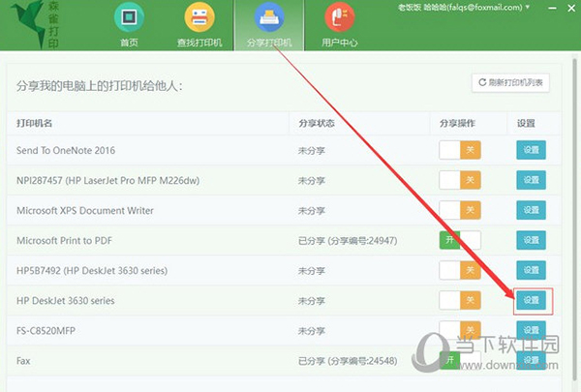
Task: Enable sharing for Send To OneNote 2016
Action: tap(460, 150)
